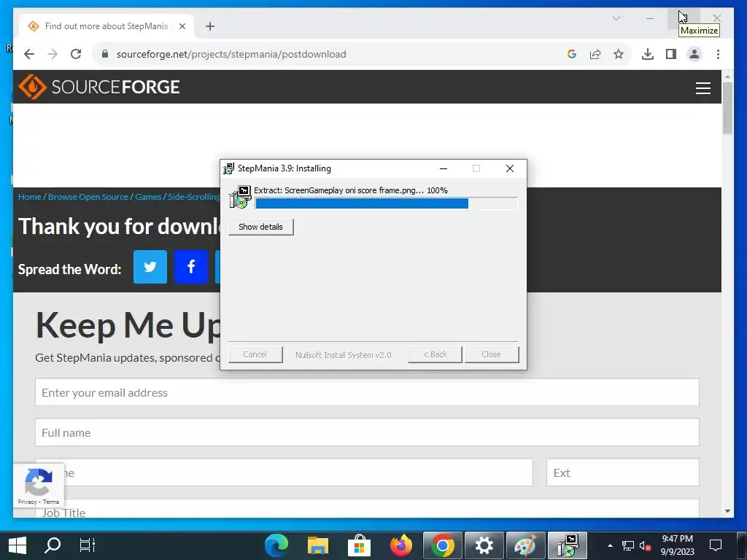Open a new browser tab
The image size is (747, 560).
coord(209,26)
